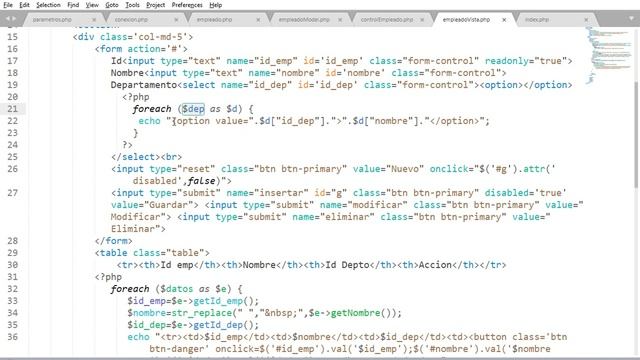Click the closing </select><br> tag

click(x=147, y=157)
